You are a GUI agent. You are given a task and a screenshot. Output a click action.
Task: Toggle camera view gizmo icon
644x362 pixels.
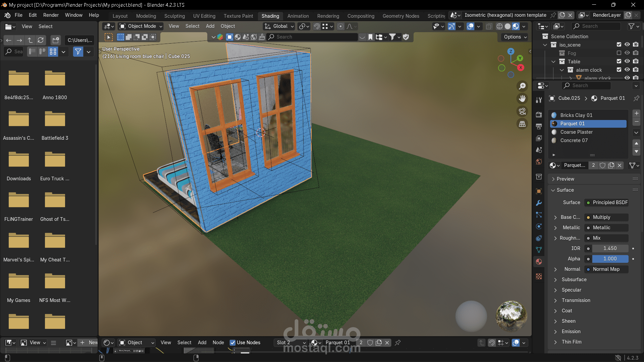pyautogui.click(x=522, y=111)
